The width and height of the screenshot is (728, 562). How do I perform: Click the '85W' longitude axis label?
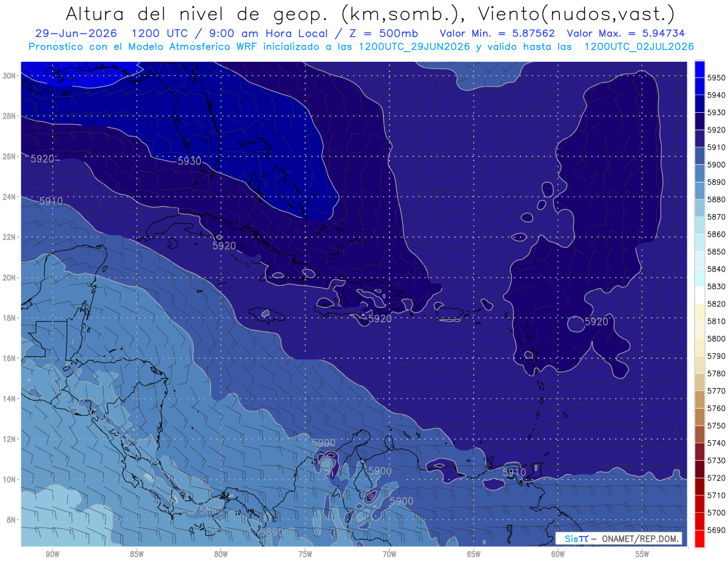(x=137, y=555)
